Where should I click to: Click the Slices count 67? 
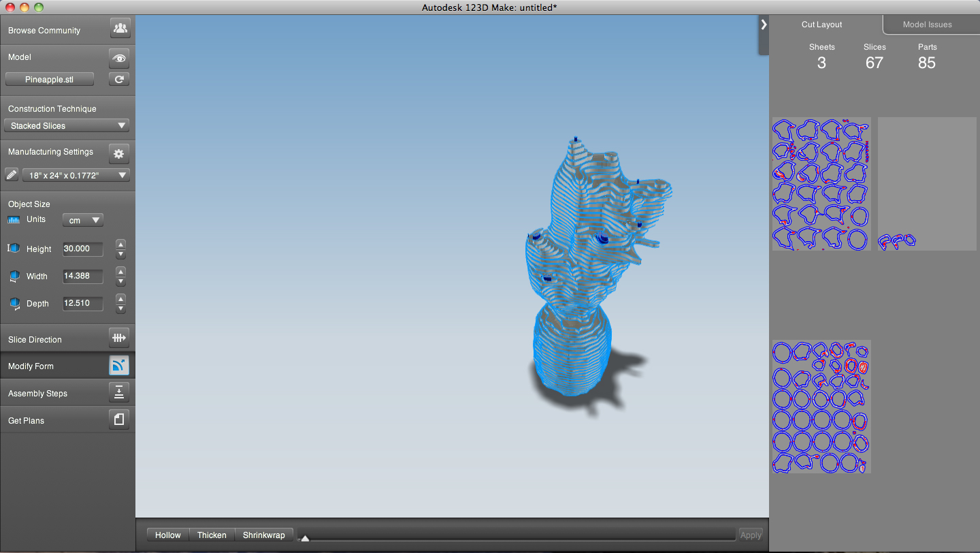click(875, 63)
